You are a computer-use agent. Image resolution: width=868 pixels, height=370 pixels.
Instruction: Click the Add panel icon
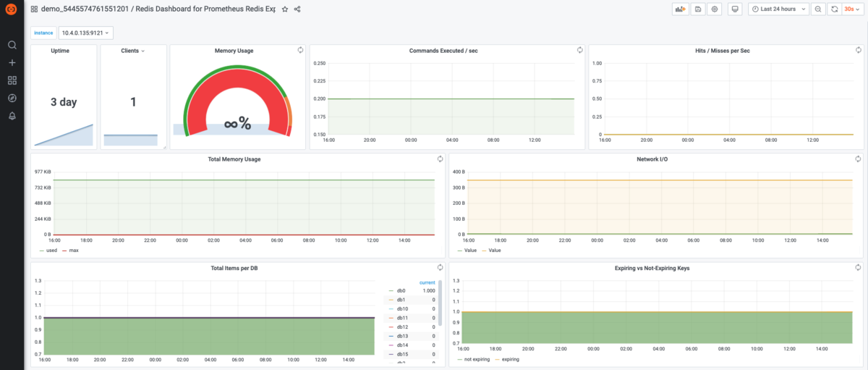point(680,9)
